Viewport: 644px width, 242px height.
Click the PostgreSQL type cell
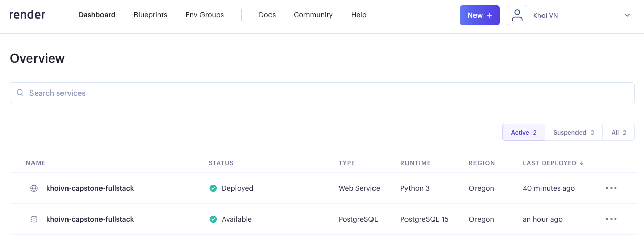pos(358,219)
